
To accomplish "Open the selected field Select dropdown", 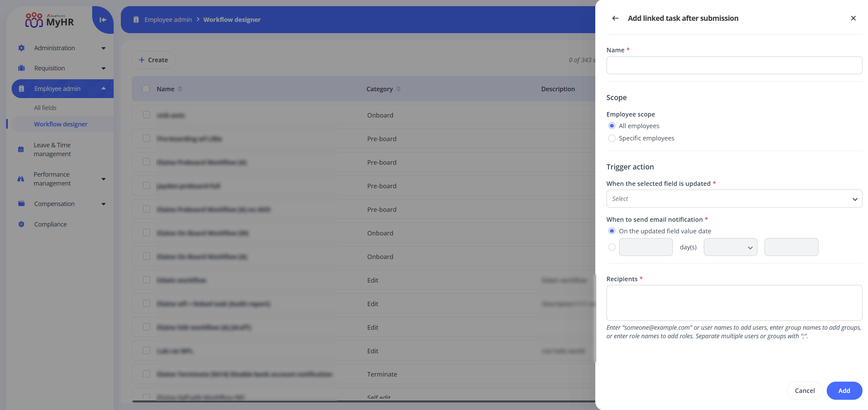I will (734, 199).
